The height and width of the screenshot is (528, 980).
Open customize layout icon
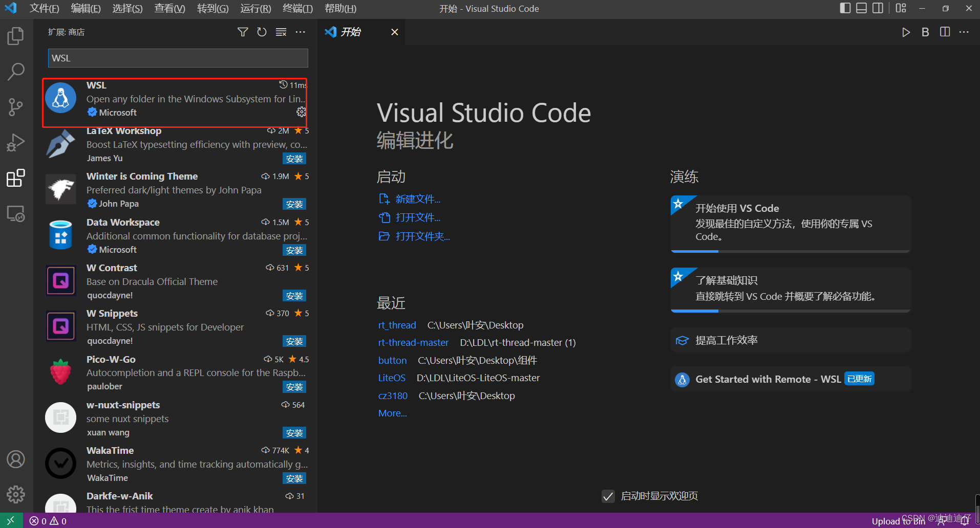click(901, 8)
